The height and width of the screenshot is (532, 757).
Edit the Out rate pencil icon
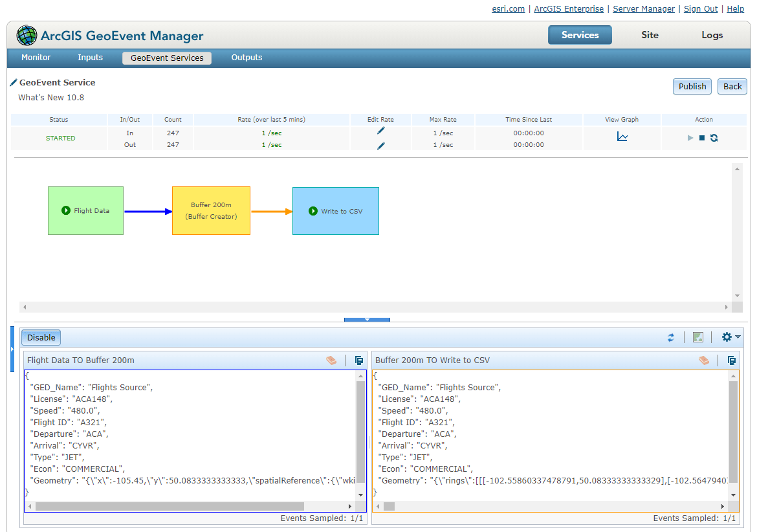pos(381,146)
